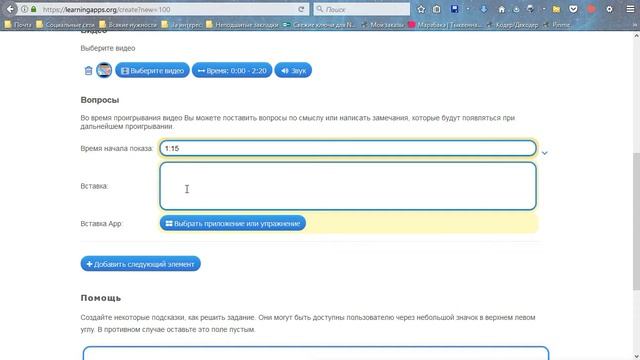
Task: Click the red circle extension icon
Action: (591, 9)
